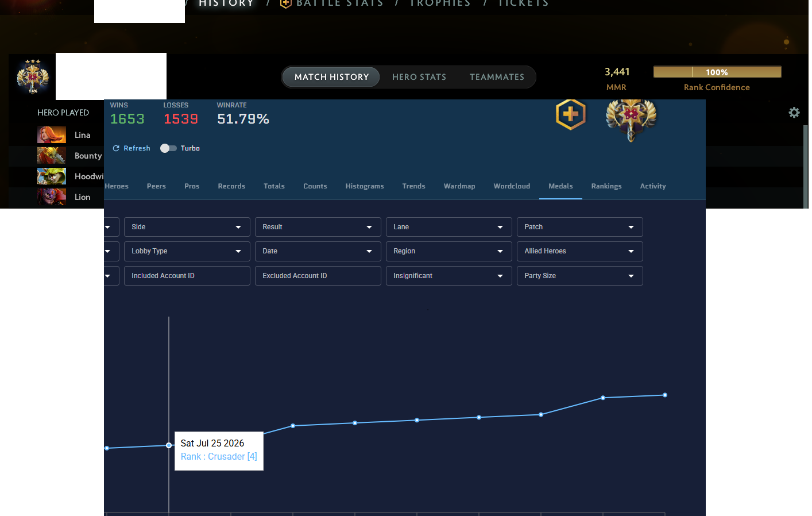Expand the Patch filter dropdown
This screenshot has width=812, height=516.
click(x=580, y=227)
